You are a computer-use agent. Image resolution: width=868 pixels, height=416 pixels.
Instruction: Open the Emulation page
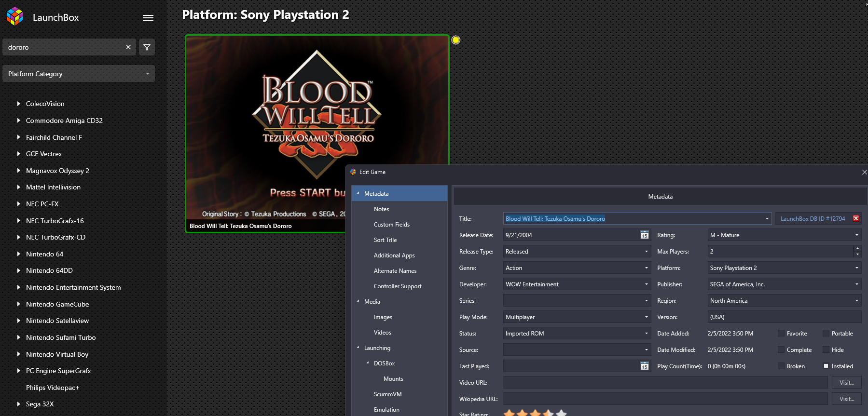(386, 410)
